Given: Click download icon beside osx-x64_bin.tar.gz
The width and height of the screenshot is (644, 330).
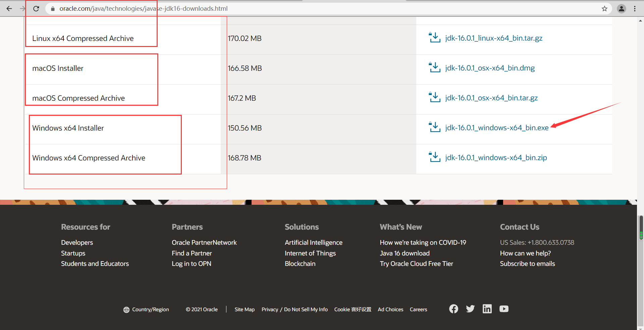Looking at the screenshot, I should click(x=434, y=97).
